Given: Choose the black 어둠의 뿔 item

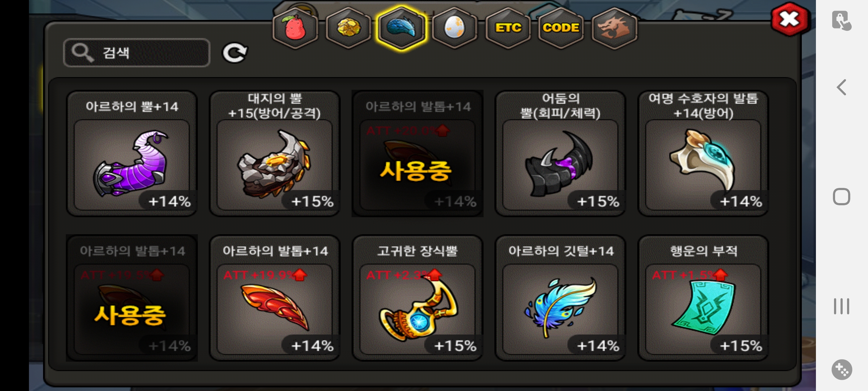Looking at the screenshot, I should click(561, 154).
